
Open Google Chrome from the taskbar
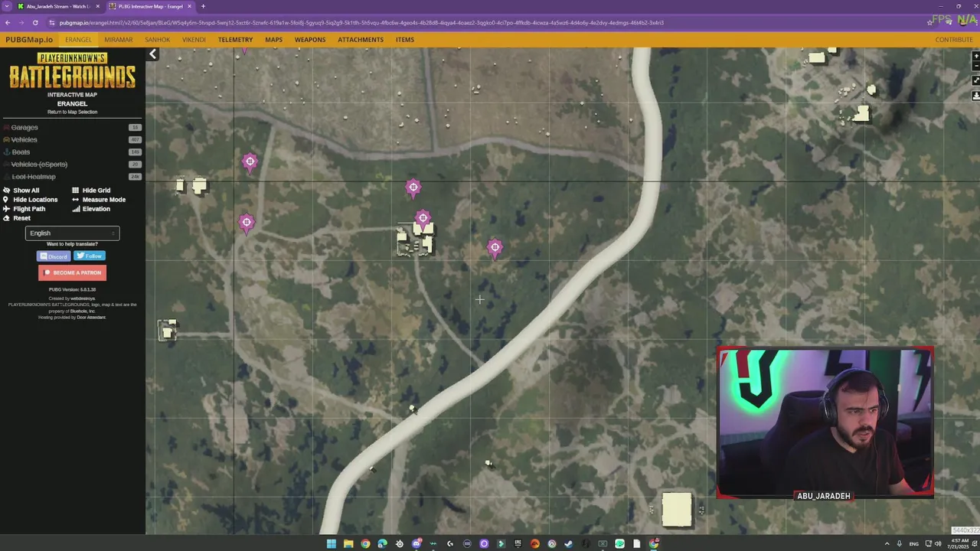[365, 544]
